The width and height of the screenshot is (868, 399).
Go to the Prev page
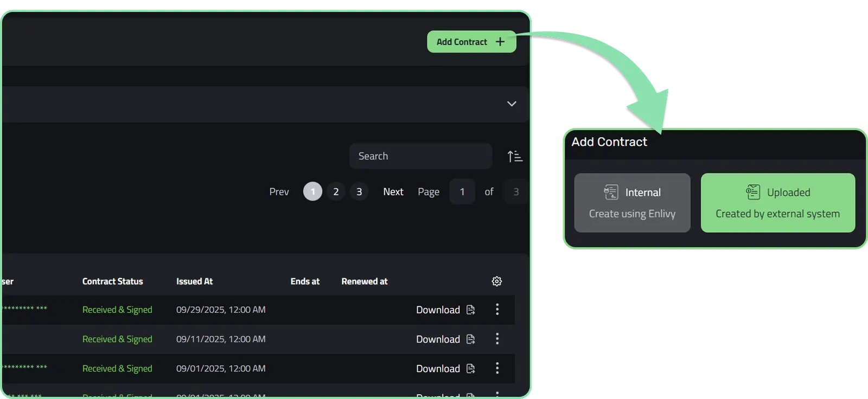tap(279, 191)
